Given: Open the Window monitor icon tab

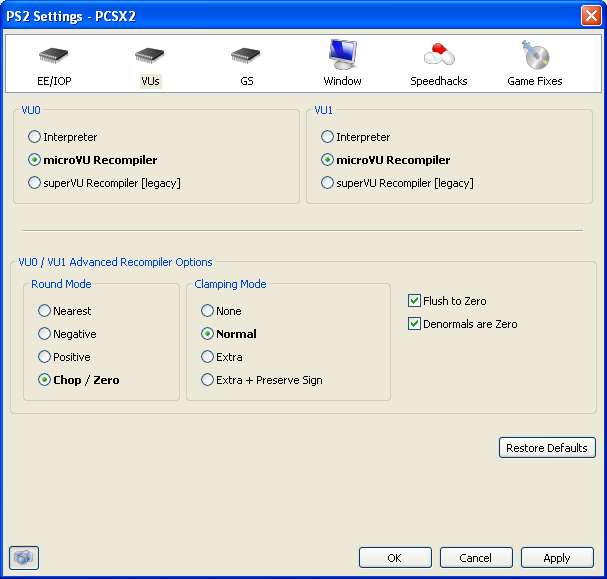Looking at the screenshot, I should 343,54.
